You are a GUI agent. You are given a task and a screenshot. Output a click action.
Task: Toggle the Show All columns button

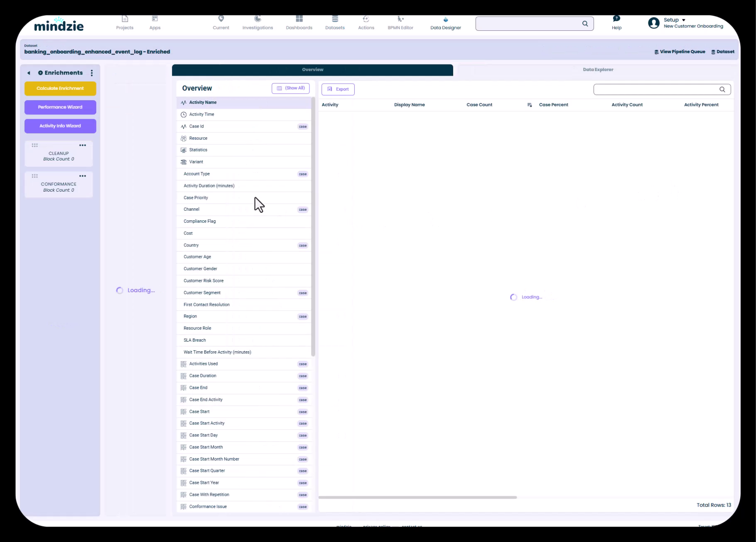point(290,89)
